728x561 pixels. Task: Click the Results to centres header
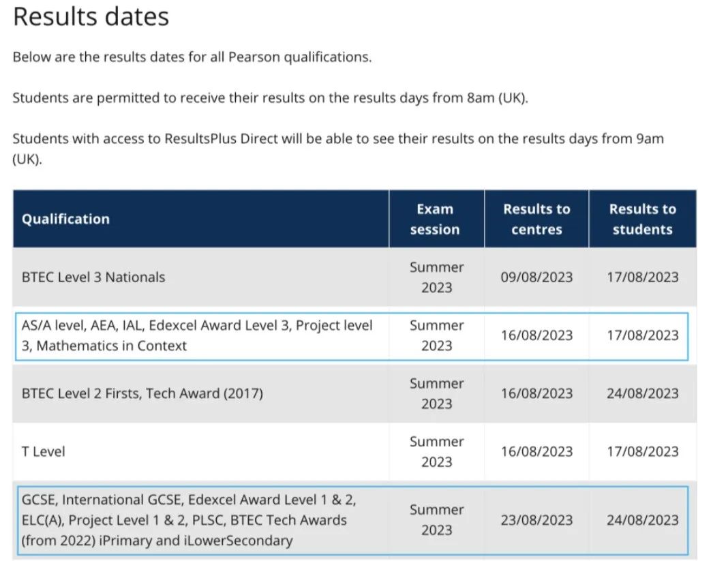[x=536, y=219]
